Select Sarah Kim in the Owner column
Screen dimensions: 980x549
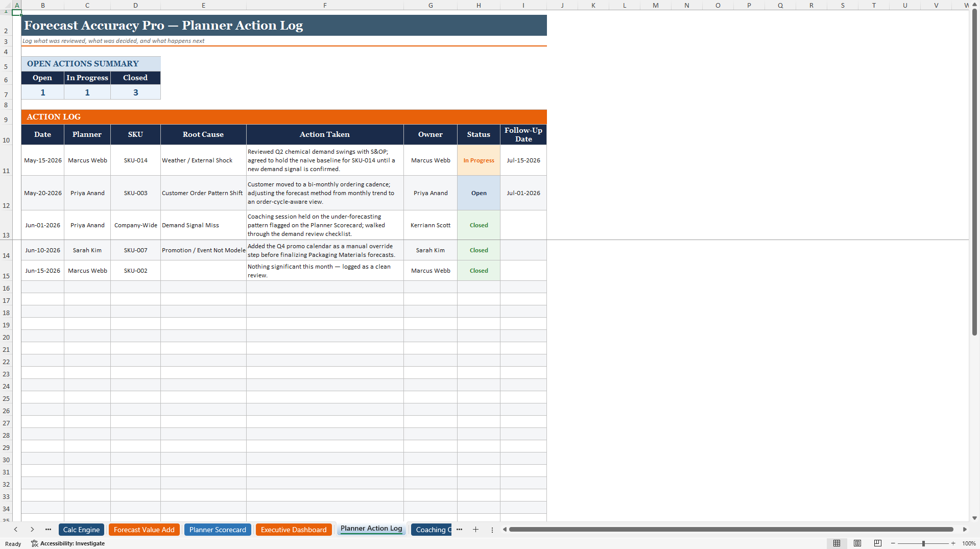click(x=431, y=250)
